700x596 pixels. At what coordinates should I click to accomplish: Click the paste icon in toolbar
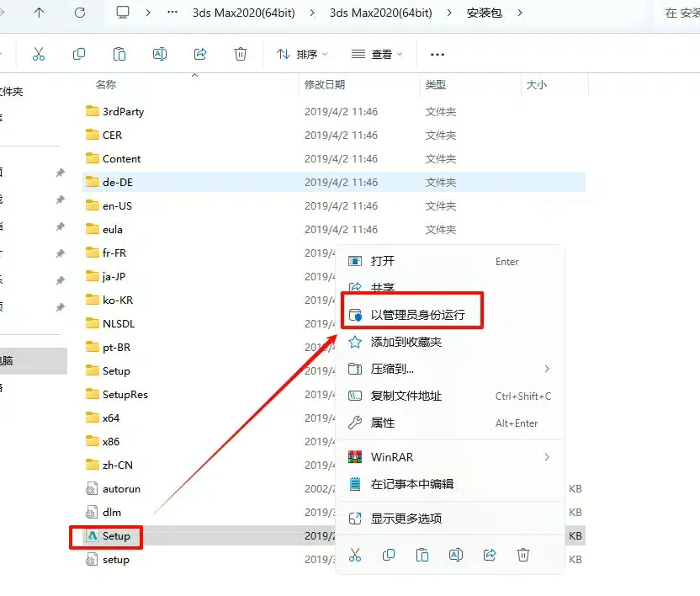click(x=119, y=54)
